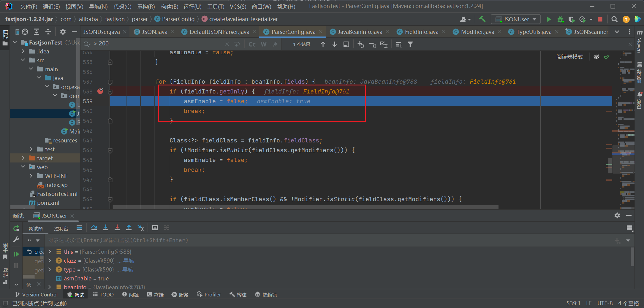This screenshot has width=644, height=308.
Task: Open the JSONUser run configuration dropdown
Action: [516, 19]
